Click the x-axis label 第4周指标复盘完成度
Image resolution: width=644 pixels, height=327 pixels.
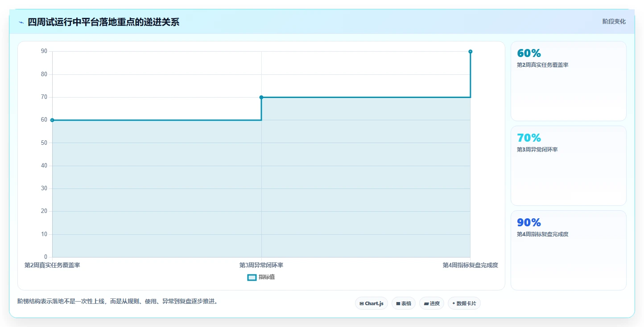pos(470,265)
